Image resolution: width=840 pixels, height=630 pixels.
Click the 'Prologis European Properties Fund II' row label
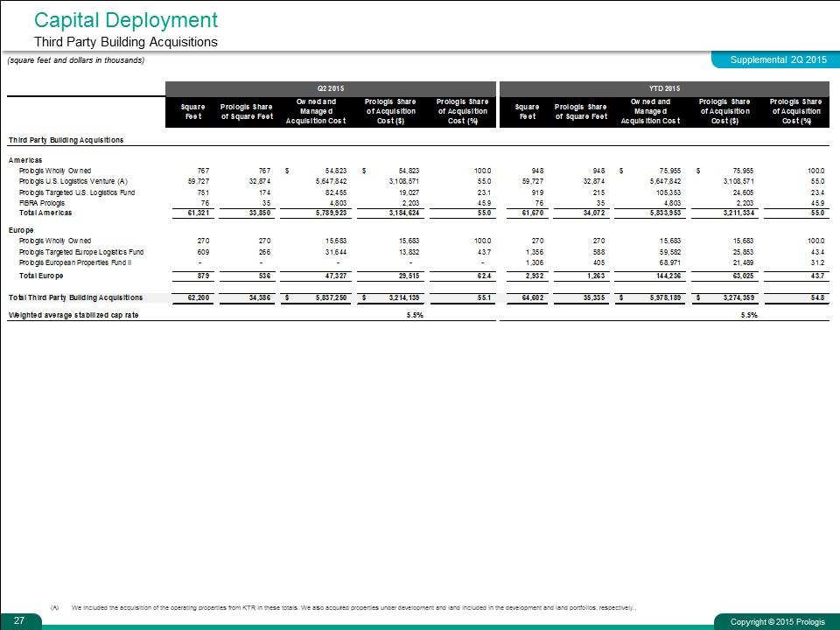[x=75, y=262]
